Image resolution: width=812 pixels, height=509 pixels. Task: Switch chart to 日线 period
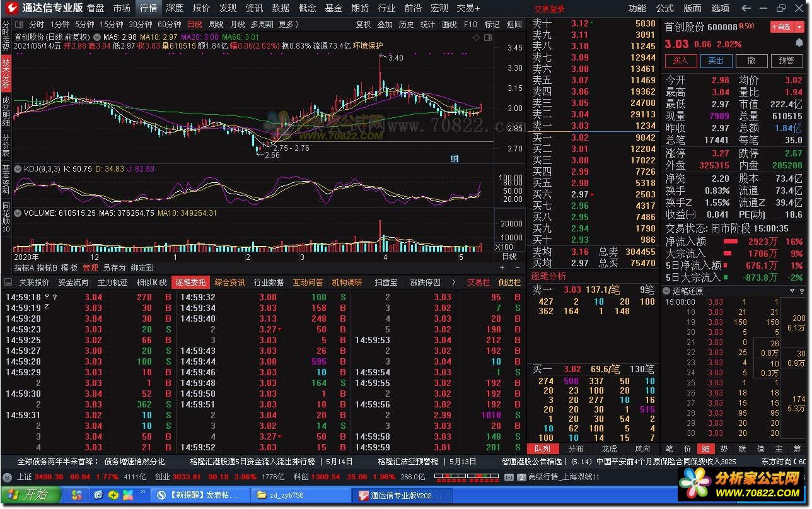pos(195,24)
